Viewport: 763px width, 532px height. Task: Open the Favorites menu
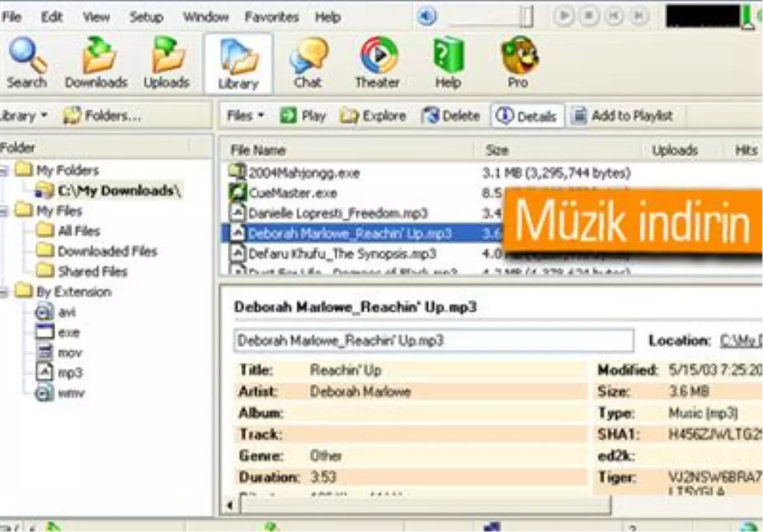click(x=272, y=17)
